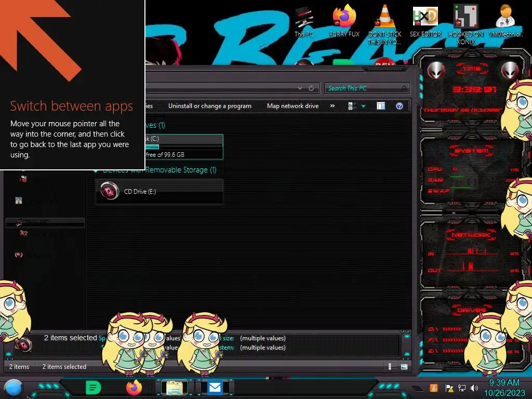The width and height of the screenshot is (532, 399).
Task: Open the VLC cone desktop shortcut
Action: [385, 24]
